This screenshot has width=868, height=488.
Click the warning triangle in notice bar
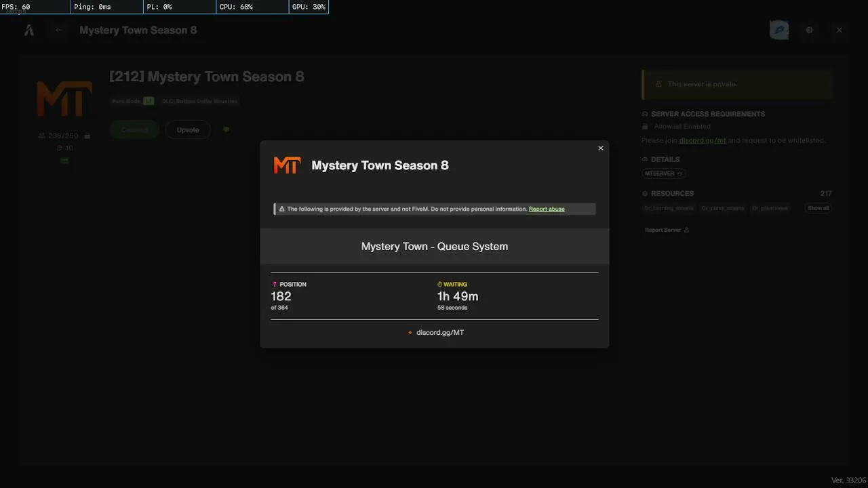click(x=282, y=209)
